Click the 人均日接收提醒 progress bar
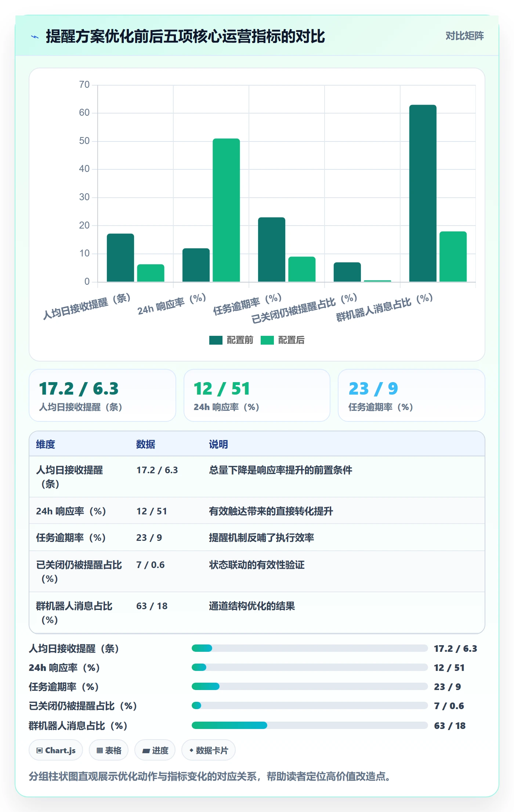This screenshot has width=514, height=812. pos(310,648)
